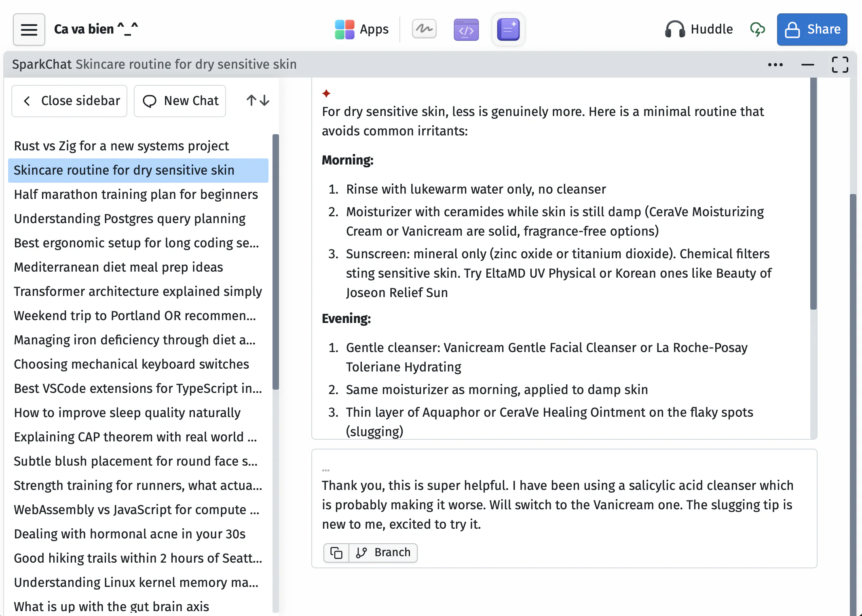Image resolution: width=862 pixels, height=616 pixels.
Task: Open 'Understanding Postgres query planning' chat
Action: click(138, 219)
